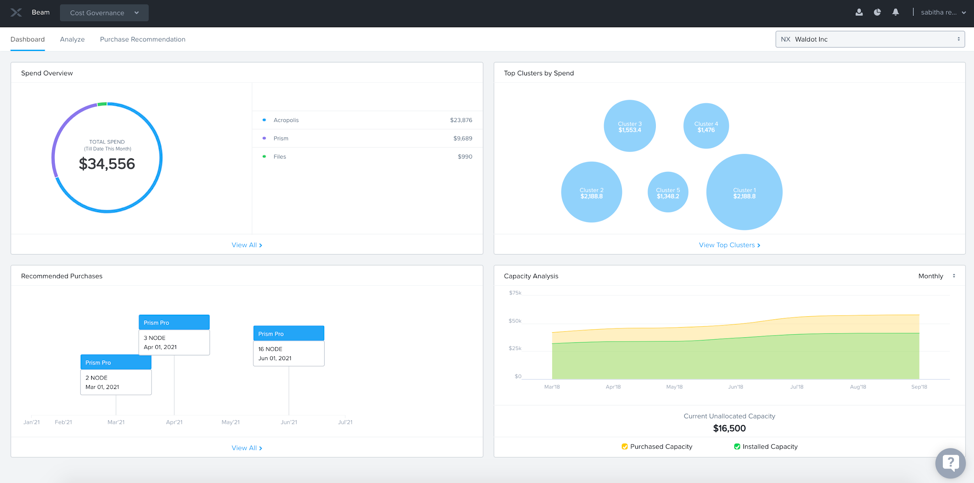Click the help question mark chat icon

[950, 462]
